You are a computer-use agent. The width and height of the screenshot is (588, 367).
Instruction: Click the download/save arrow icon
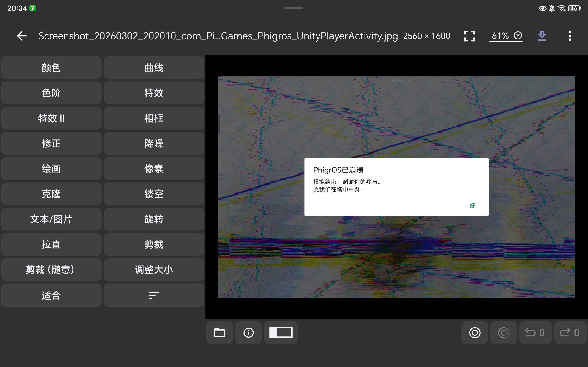tap(542, 36)
